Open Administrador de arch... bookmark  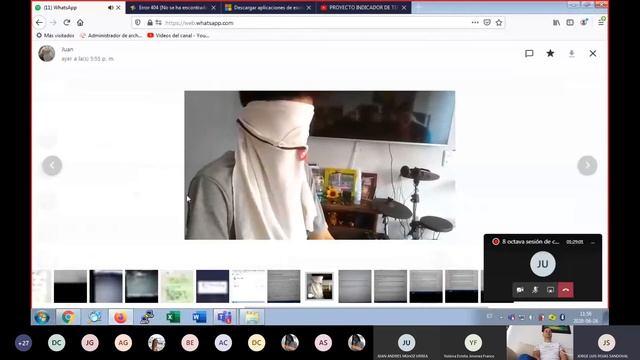(111, 36)
